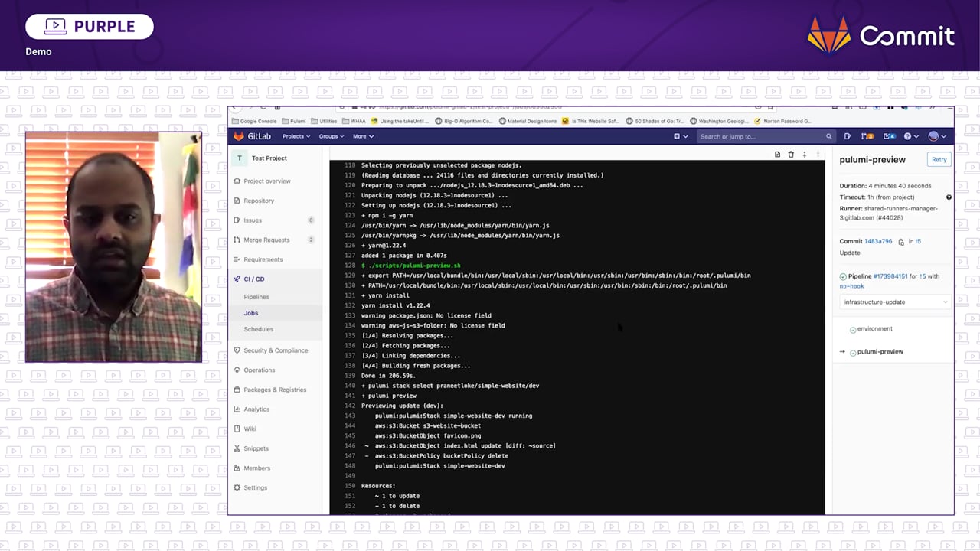Open the to-do list icon
980x551 pixels.
[890, 136]
